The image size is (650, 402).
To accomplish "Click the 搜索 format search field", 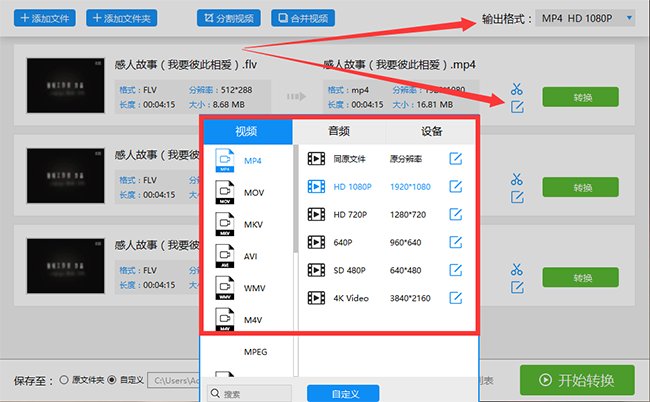I will [x=250, y=393].
